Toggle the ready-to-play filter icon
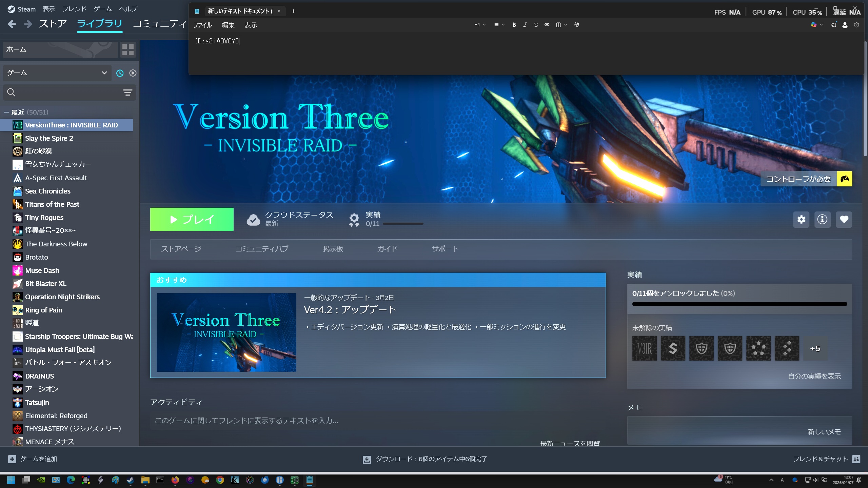This screenshot has width=868, height=488. click(133, 73)
